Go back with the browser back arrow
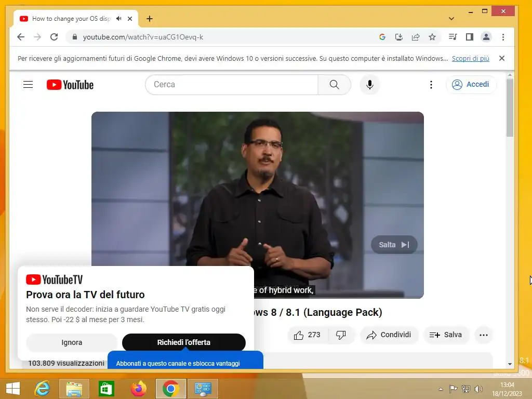Viewport: 532px width, 399px height. pyautogui.click(x=21, y=37)
